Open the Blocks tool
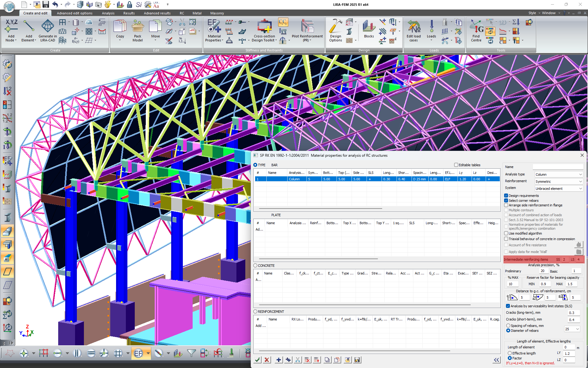This screenshot has height=368, width=588. [x=369, y=27]
